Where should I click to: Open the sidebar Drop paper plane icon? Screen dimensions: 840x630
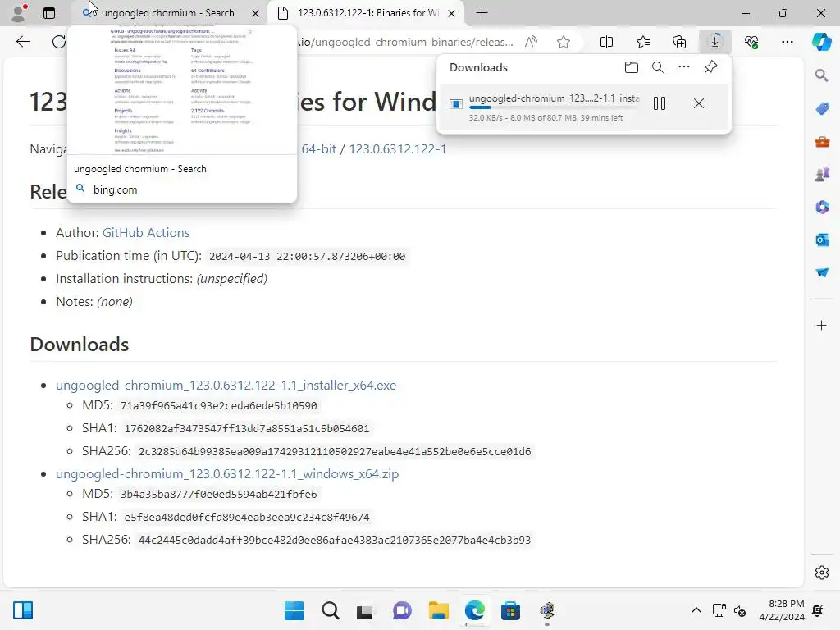point(822,272)
